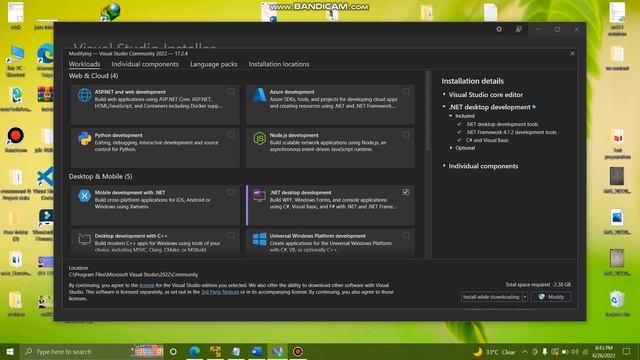
Task: Click the Desktop & Mobile (5) heading
Action: [x=100, y=176]
